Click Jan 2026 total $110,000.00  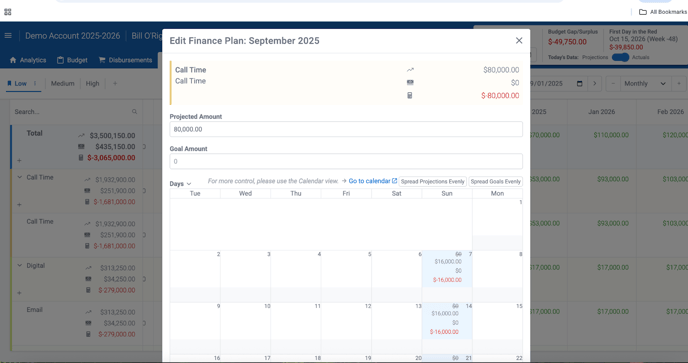tap(611, 135)
